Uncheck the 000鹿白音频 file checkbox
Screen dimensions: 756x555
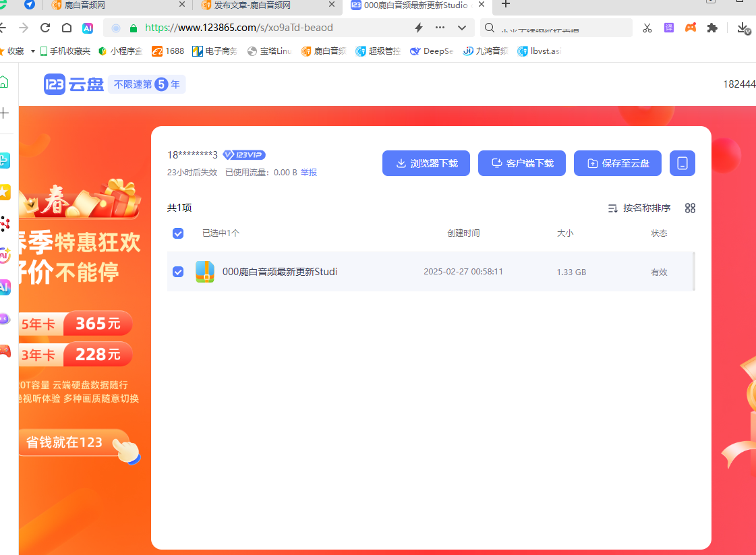coord(178,272)
